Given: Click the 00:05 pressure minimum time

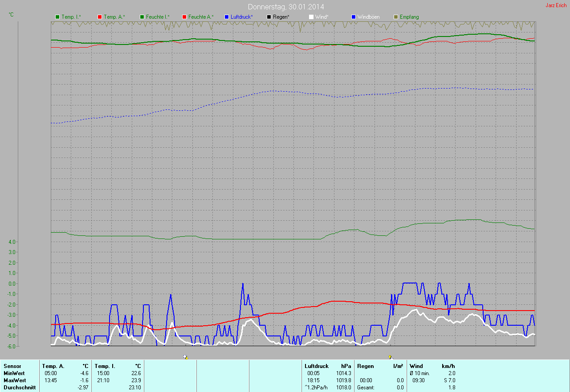Looking at the screenshot, I should pos(313,373).
